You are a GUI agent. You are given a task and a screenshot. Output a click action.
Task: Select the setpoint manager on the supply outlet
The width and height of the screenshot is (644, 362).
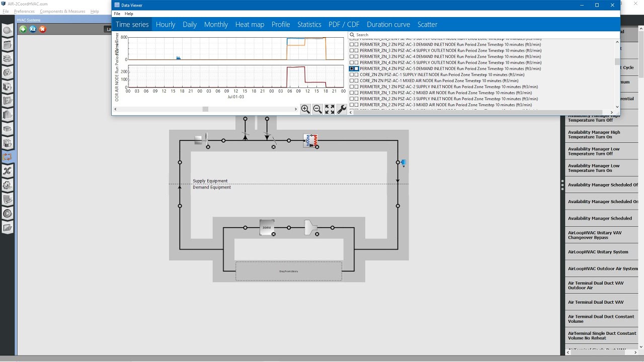[403, 162]
